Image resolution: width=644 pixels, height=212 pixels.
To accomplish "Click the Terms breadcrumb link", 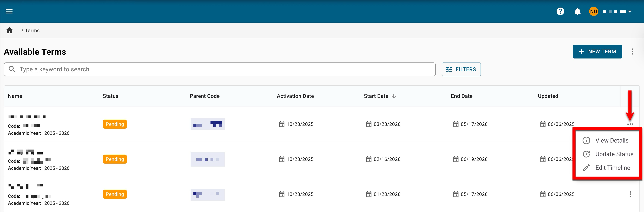I will click(x=32, y=30).
